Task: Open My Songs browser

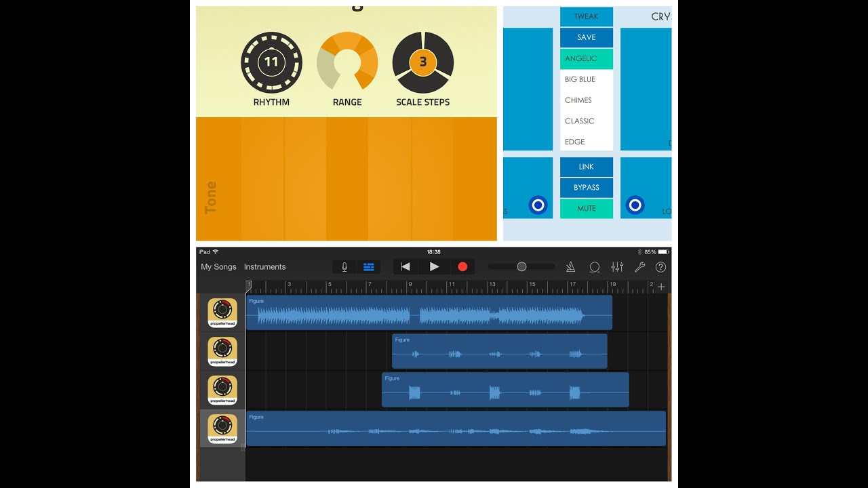Action: 218,267
